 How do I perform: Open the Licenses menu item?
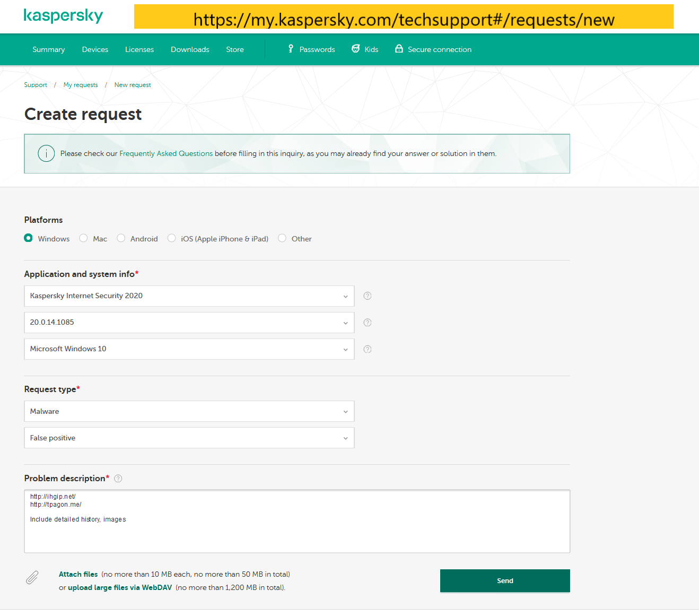(139, 49)
